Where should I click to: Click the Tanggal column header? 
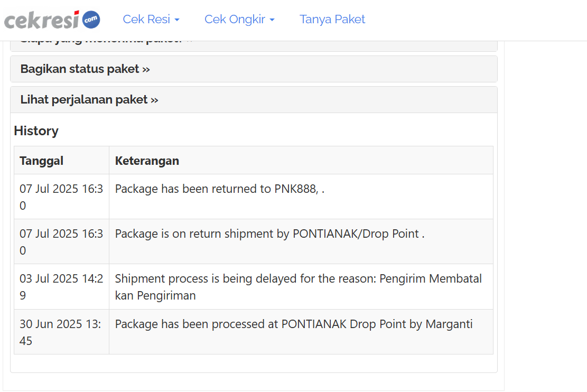click(42, 161)
